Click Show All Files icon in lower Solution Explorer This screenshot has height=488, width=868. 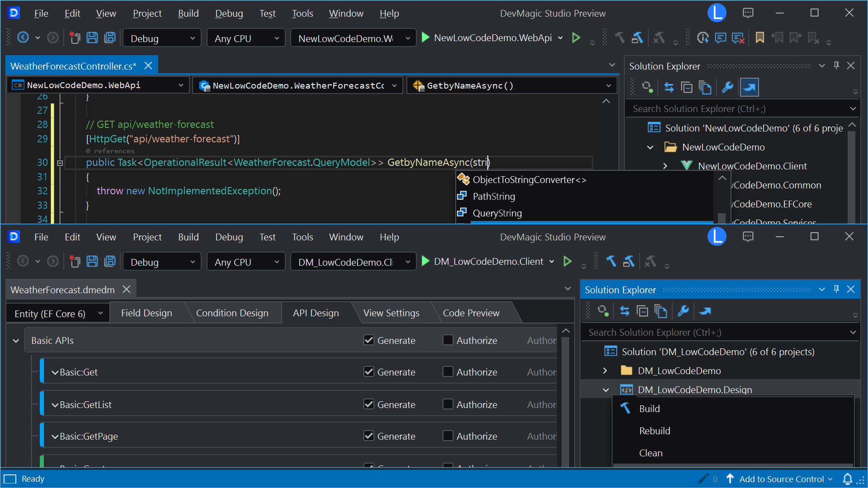coord(660,311)
